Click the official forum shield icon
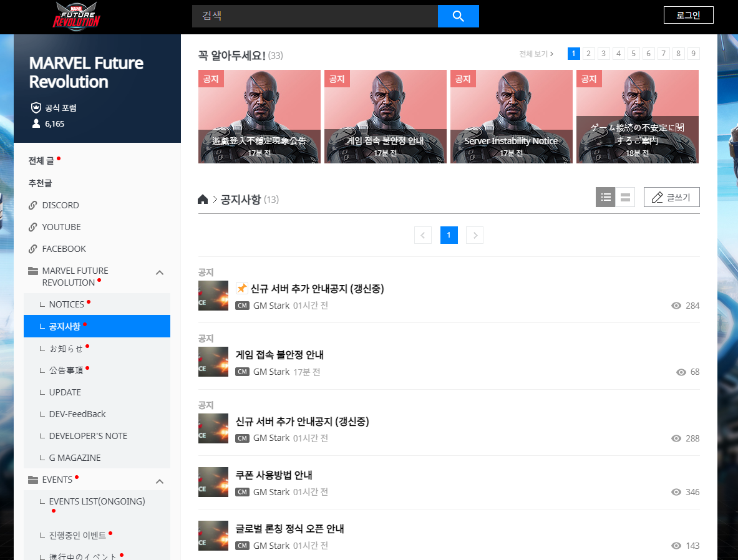This screenshot has height=560, width=738. pos(36,108)
